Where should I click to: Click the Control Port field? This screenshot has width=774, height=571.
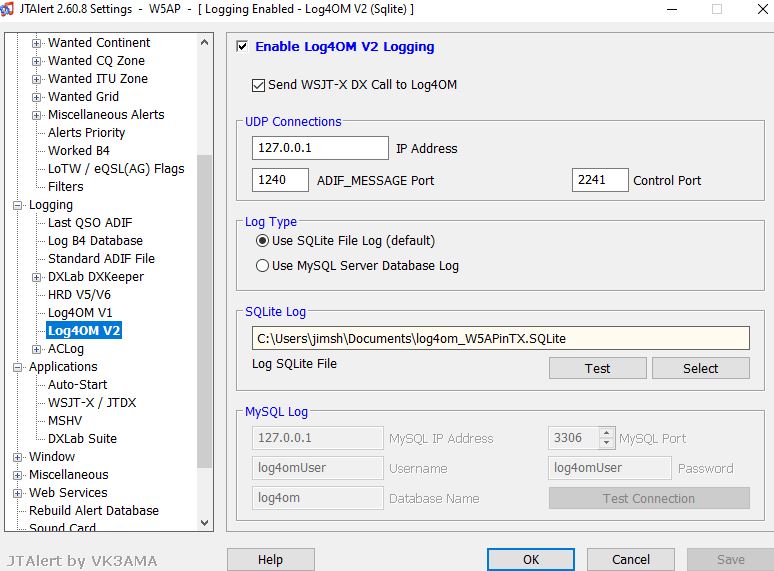coord(600,180)
